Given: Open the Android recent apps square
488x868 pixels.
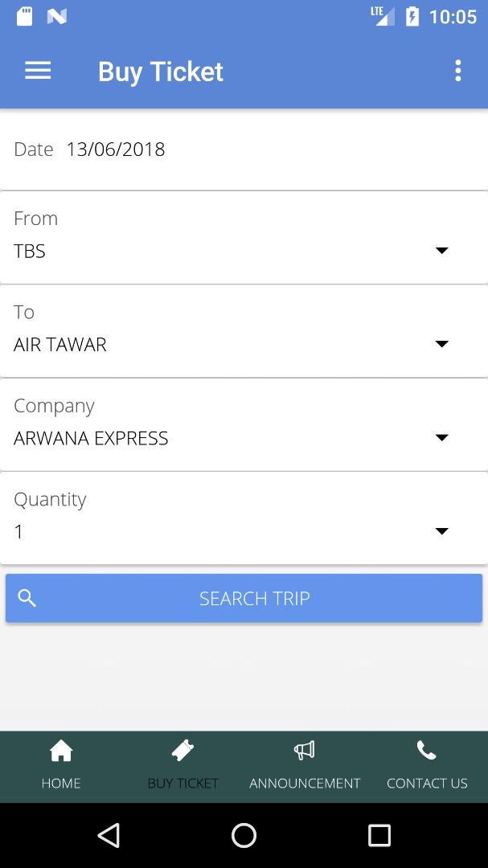Looking at the screenshot, I should [x=379, y=835].
